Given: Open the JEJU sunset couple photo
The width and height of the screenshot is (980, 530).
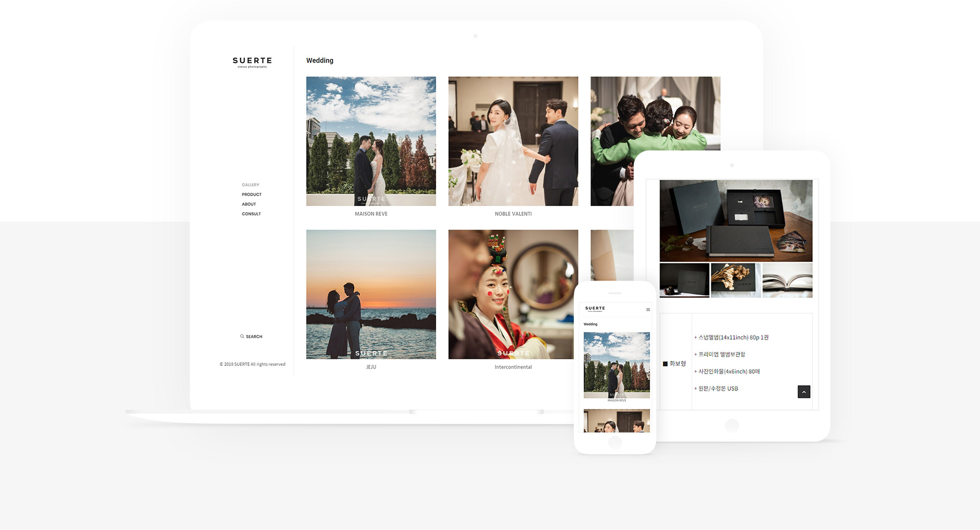Looking at the screenshot, I should [371, 294].
